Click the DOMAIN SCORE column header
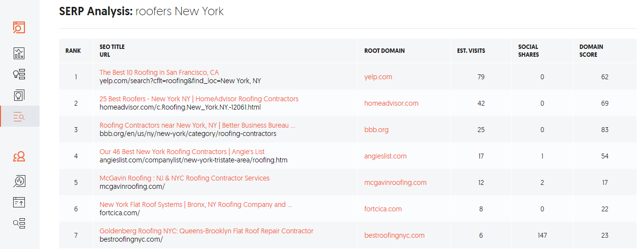Viewport: 644px width, 249px height. coord(591,51)
